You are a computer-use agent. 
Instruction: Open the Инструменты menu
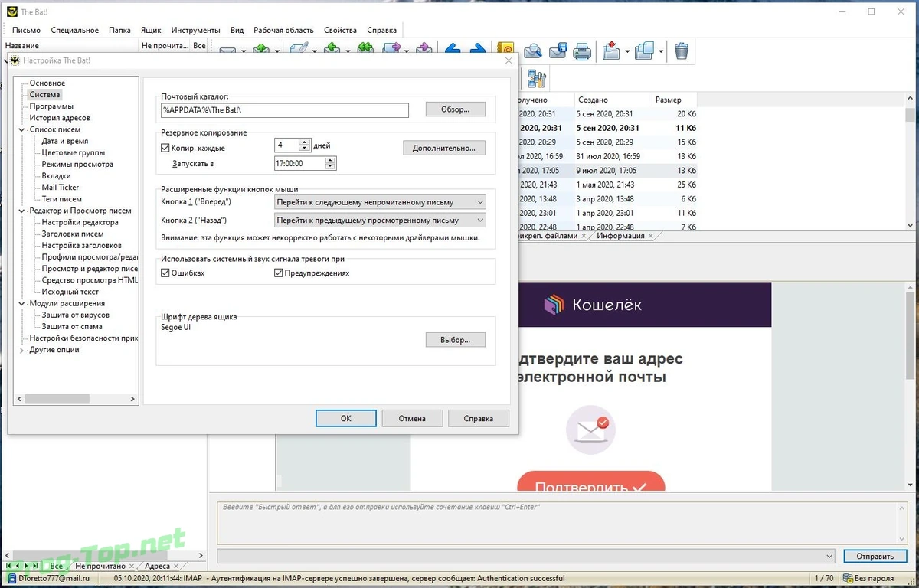[x=196, y=30]
